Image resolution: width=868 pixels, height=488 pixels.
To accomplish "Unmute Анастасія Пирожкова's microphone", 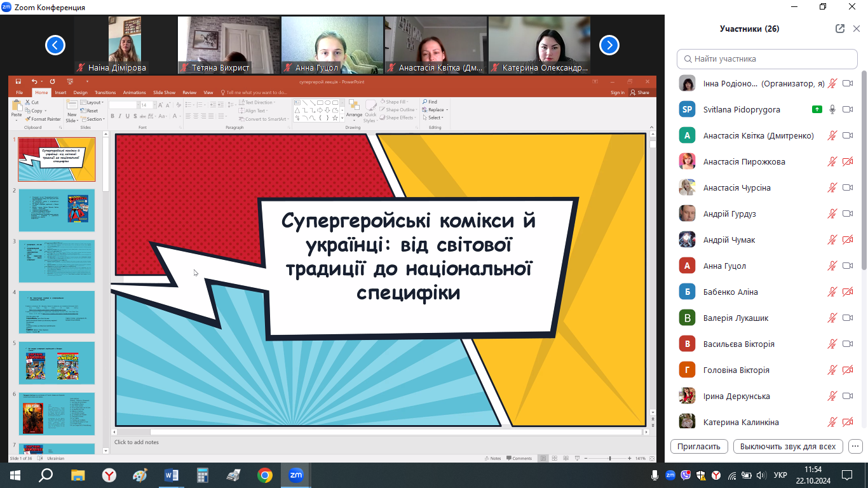I will 832,161.
